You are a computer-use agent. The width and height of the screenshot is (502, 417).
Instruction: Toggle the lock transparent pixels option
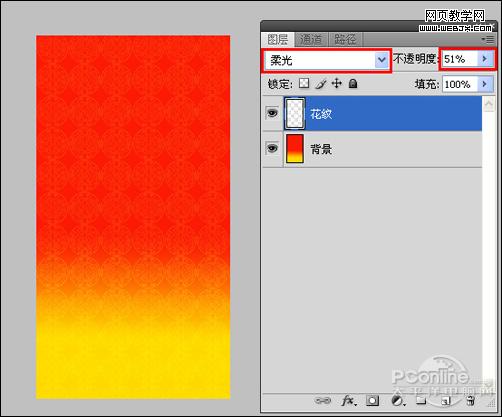304,83
